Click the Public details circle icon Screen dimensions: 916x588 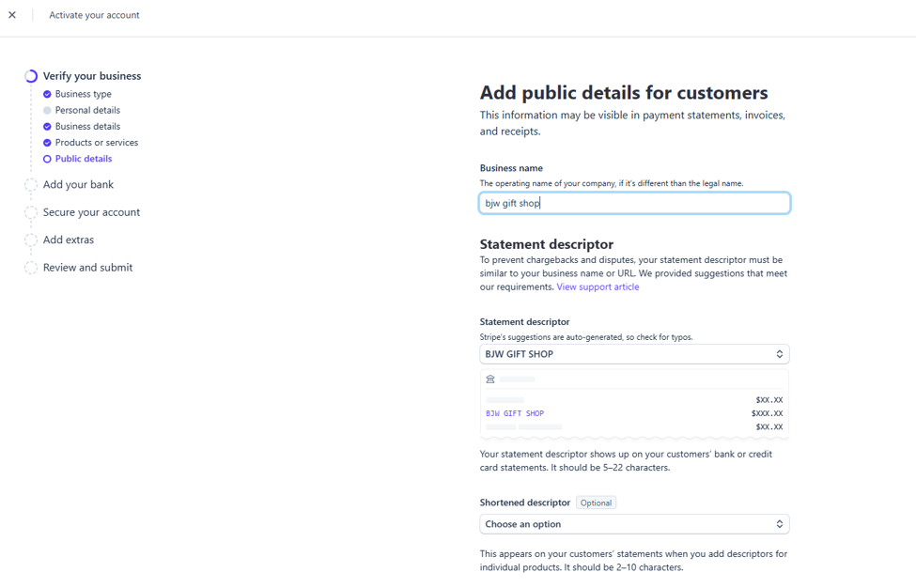coord(47,159)
